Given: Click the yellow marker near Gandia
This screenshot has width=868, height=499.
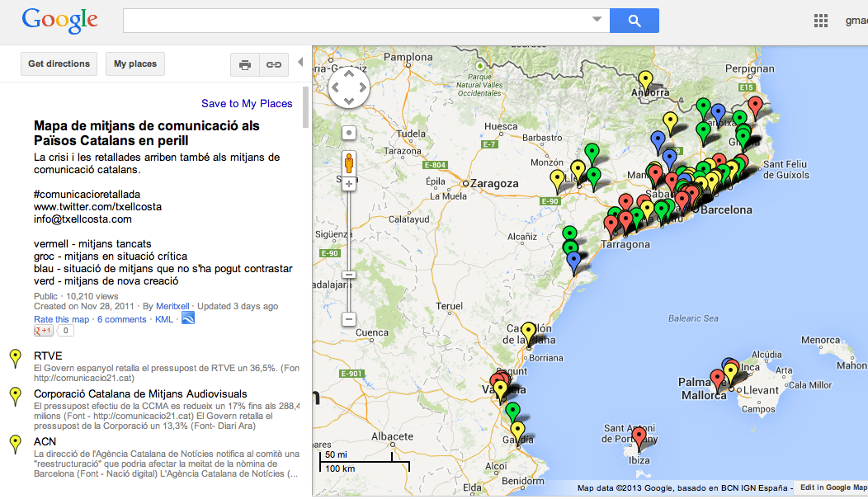Looking at the screenshot, I should point(517,431).
